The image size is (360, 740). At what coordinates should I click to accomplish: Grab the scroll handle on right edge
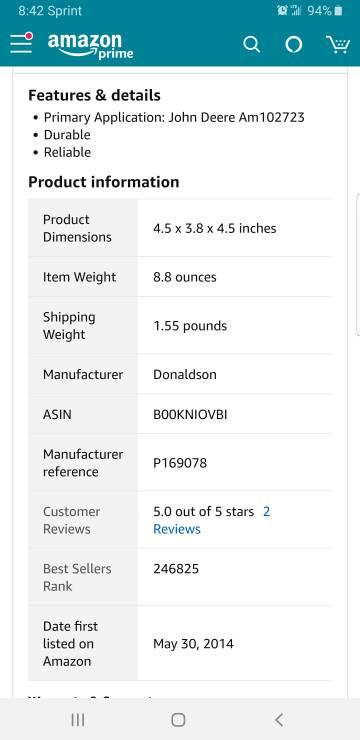[358, 264]
